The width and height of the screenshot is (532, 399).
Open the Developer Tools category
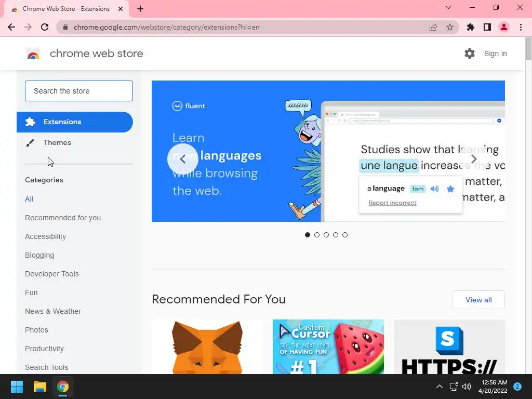pyautogui.click(x=52, y=274)
